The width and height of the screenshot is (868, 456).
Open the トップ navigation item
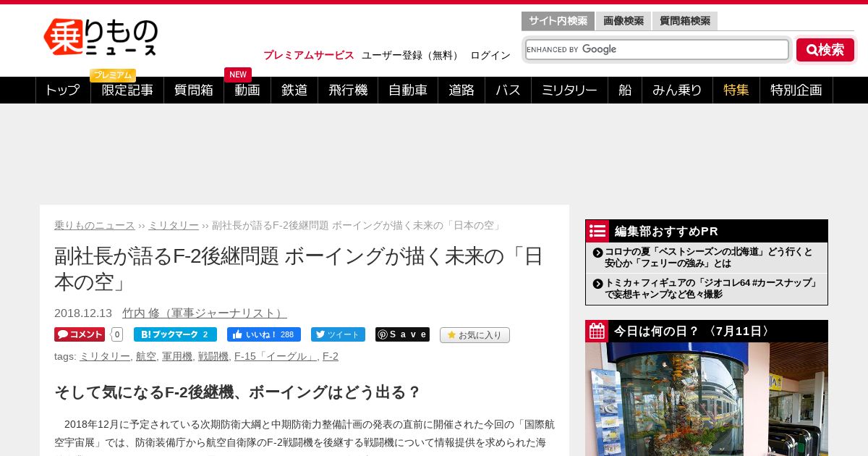click(x=63, y=90)
